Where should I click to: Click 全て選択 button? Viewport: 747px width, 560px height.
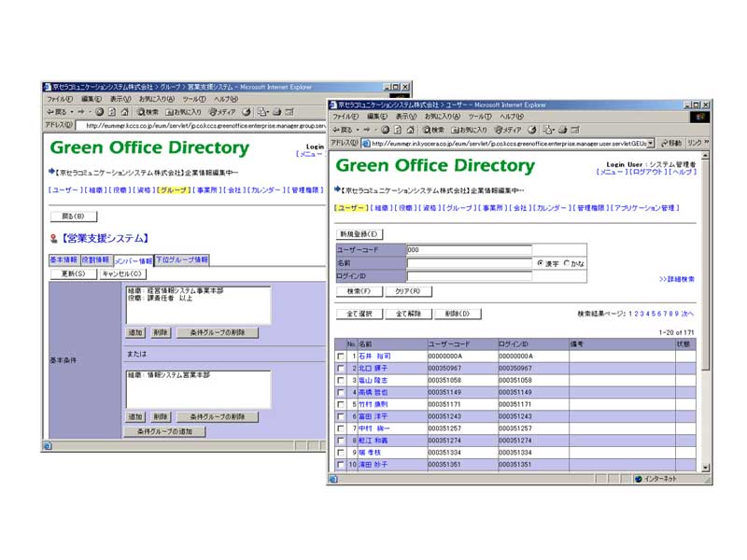pyautogui.click(x=359, y=314)
